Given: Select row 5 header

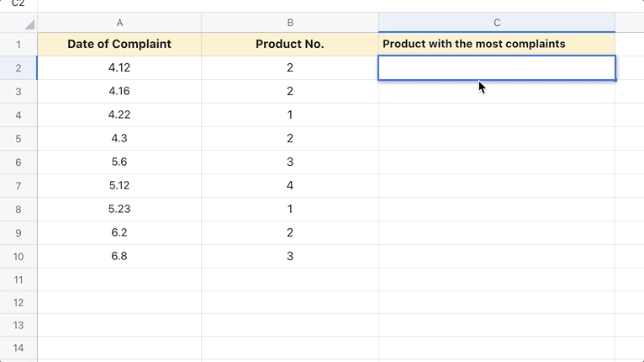Looking at the screenshot, I should tap(18, 138).
